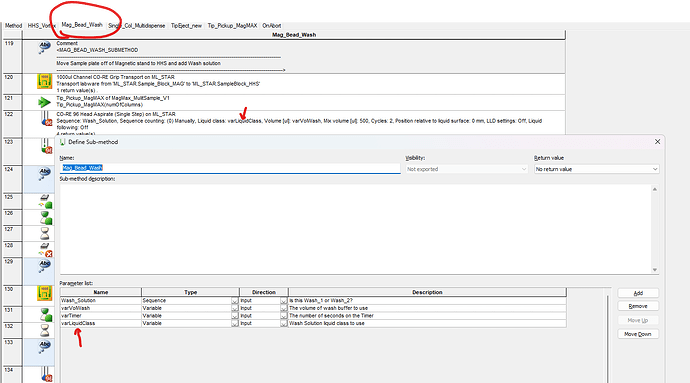Screen dimensions: 690x383
Task: Click the Tip_Pickup_MagMAX(numOfColumns) step text
Action: [99, 105]
